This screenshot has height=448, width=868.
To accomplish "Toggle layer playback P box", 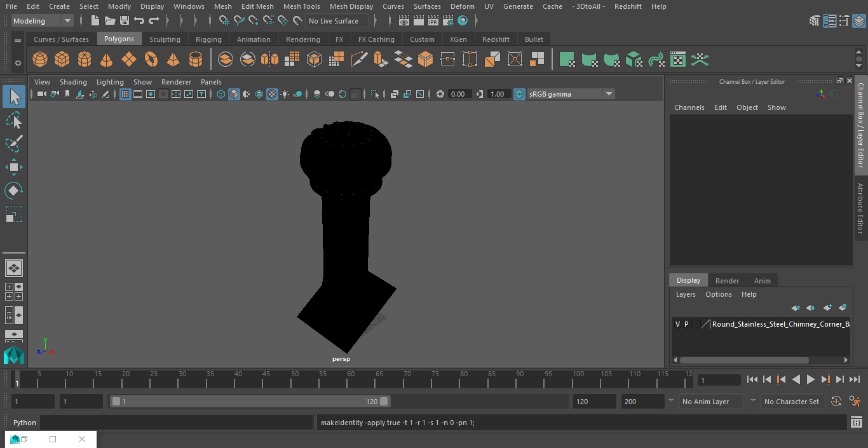I will pyautogui.click(x=686, y=324).
